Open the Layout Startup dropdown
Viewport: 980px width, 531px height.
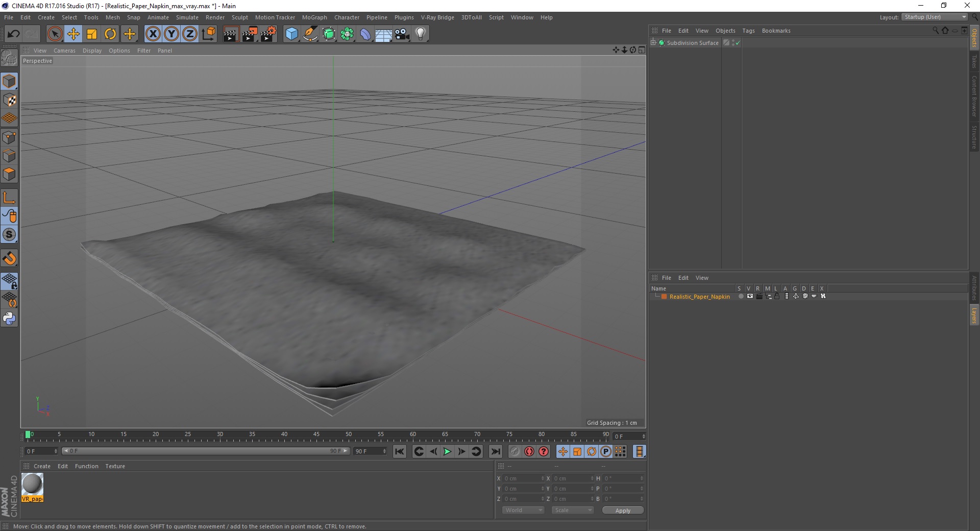[x=935, y=17]
